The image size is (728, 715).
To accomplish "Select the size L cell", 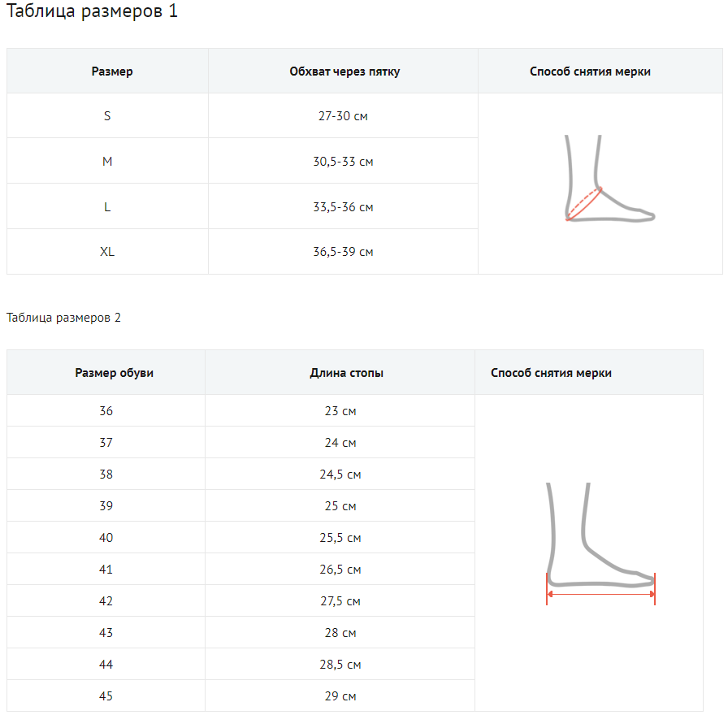I will click(107, 207).
